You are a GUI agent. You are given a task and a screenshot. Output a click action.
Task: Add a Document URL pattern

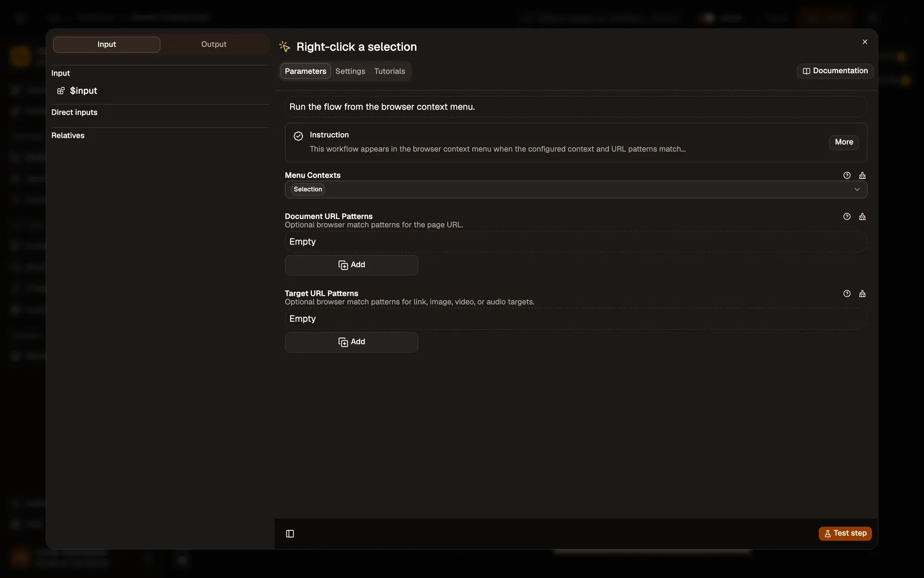click(352, 265)
